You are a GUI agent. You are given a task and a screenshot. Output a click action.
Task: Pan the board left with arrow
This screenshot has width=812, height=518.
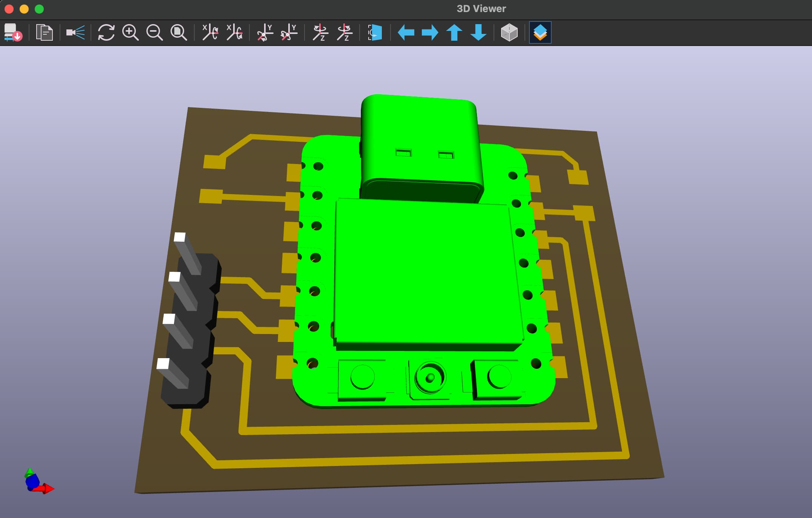[x=406, y=32]
